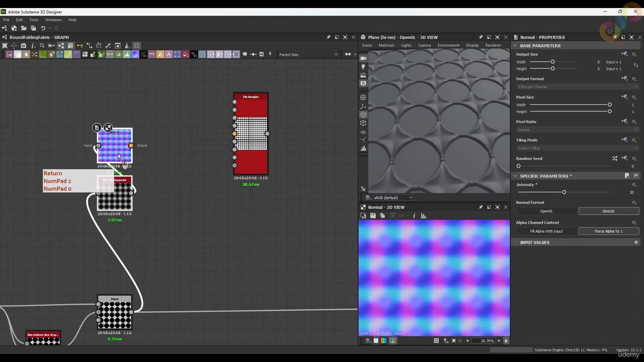
Task: Click the camera icon in 3D view sidebar
Action: 363,58
